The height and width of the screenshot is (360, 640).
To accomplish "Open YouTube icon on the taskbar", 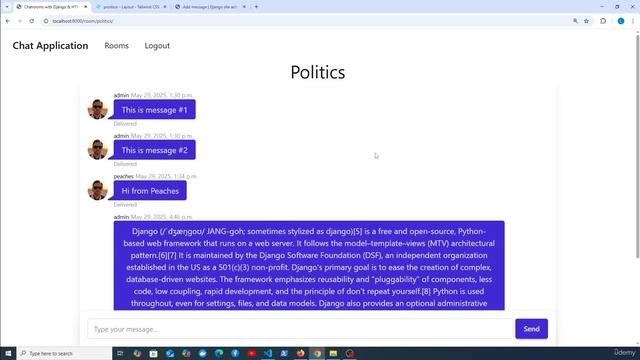I will (251, 353).
